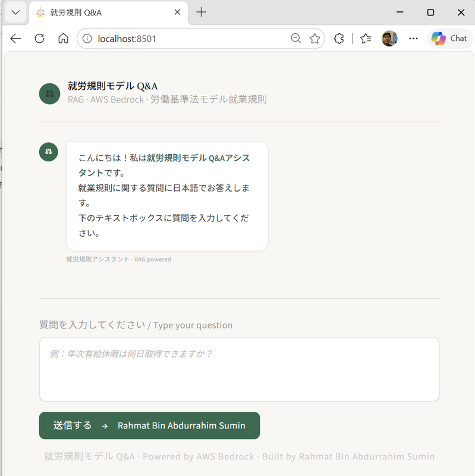This screenshot has width=475, height=476.
Task: Close the 就労規則 Q&A tab
Action: coord(177,12)
